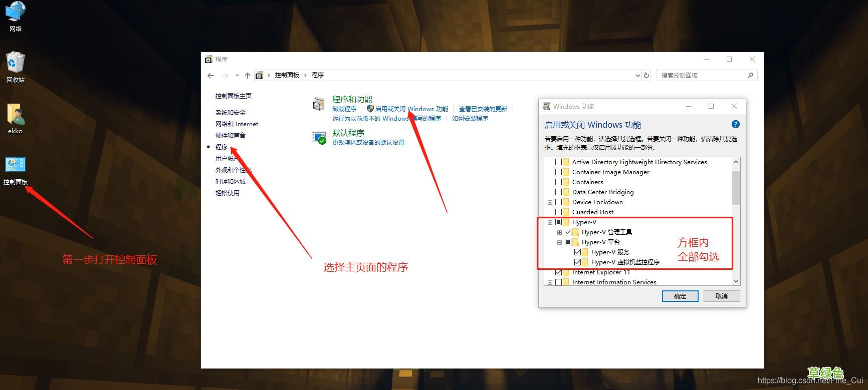
Task: Open the ekko user folder icon
Action: point(16,119)
